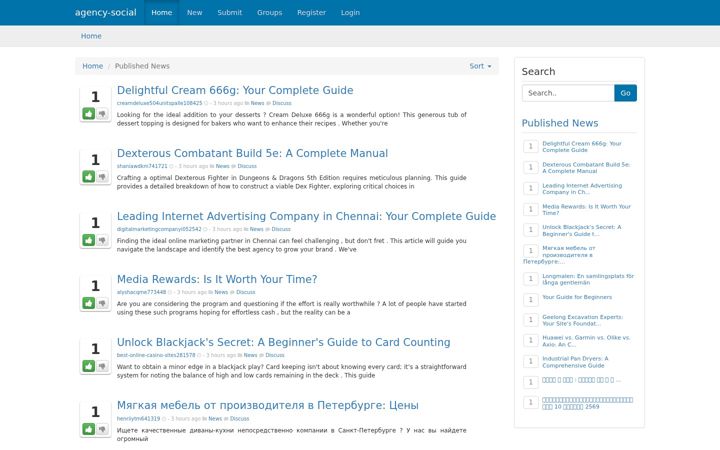Open author link alyshacqme773448

point(141,292)
